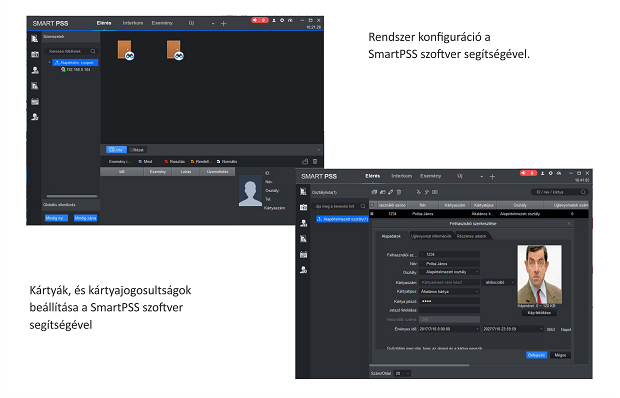The width and height of the screenshot is (620, 398).
Task: Click plus icon to add tab, lower-right window
Action: pyautogui.click(x=492, y=176)
